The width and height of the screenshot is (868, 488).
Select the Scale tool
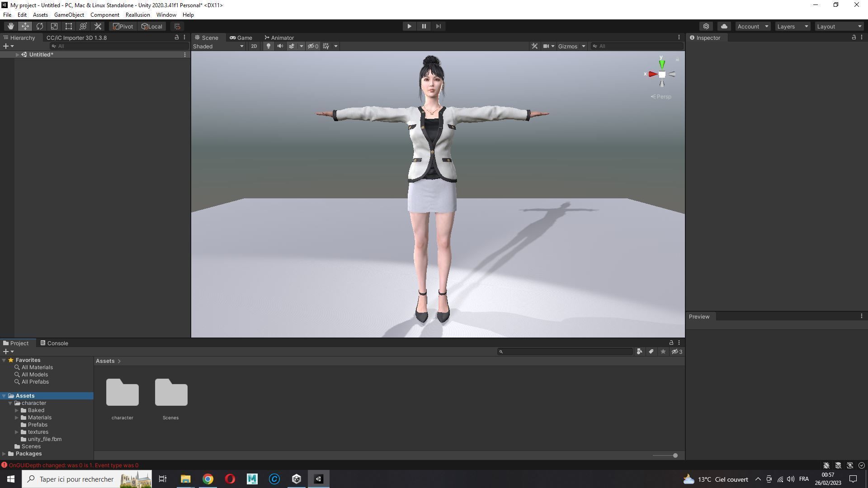[54, 26]
